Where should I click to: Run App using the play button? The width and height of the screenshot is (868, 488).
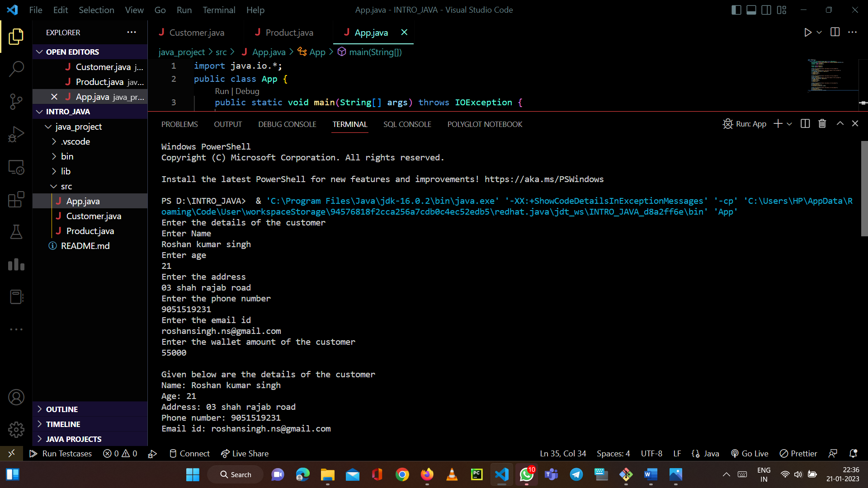(x=808, y=32)
